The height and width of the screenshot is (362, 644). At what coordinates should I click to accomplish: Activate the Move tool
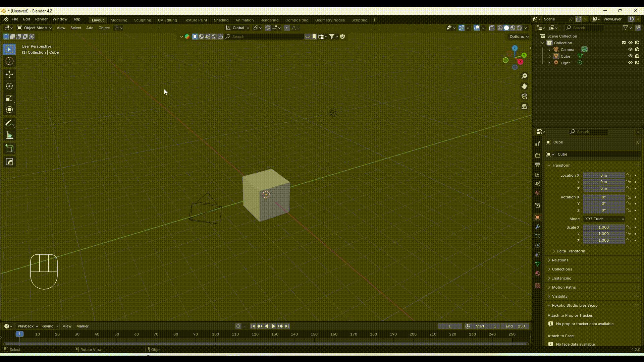pos(9,74)
